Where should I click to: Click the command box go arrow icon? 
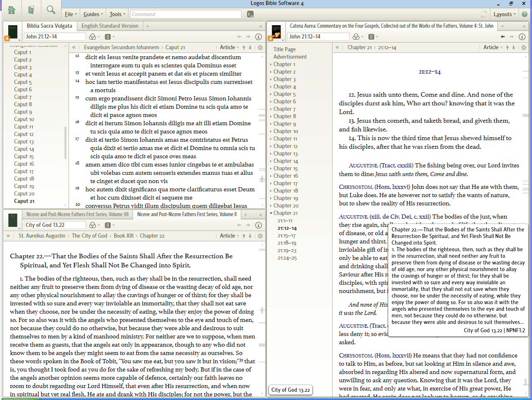[x=250, y=14]
